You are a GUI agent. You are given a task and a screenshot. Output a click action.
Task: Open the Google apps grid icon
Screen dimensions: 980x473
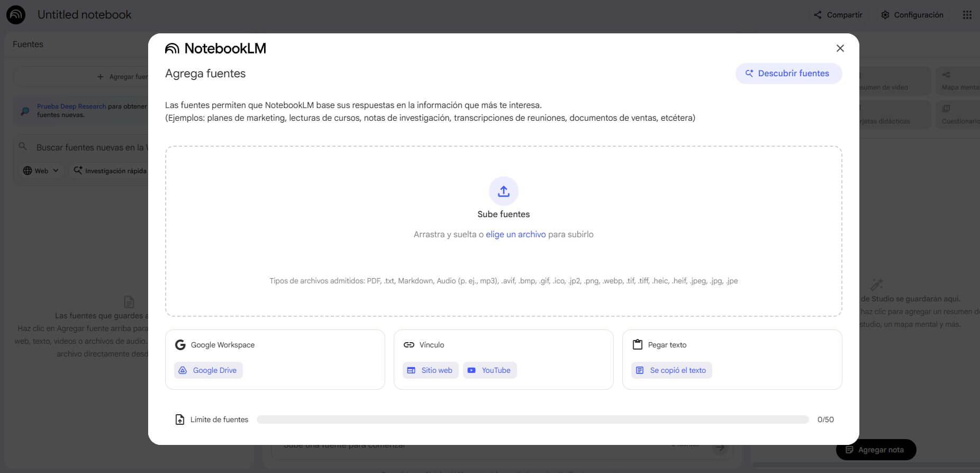point(967,15)
